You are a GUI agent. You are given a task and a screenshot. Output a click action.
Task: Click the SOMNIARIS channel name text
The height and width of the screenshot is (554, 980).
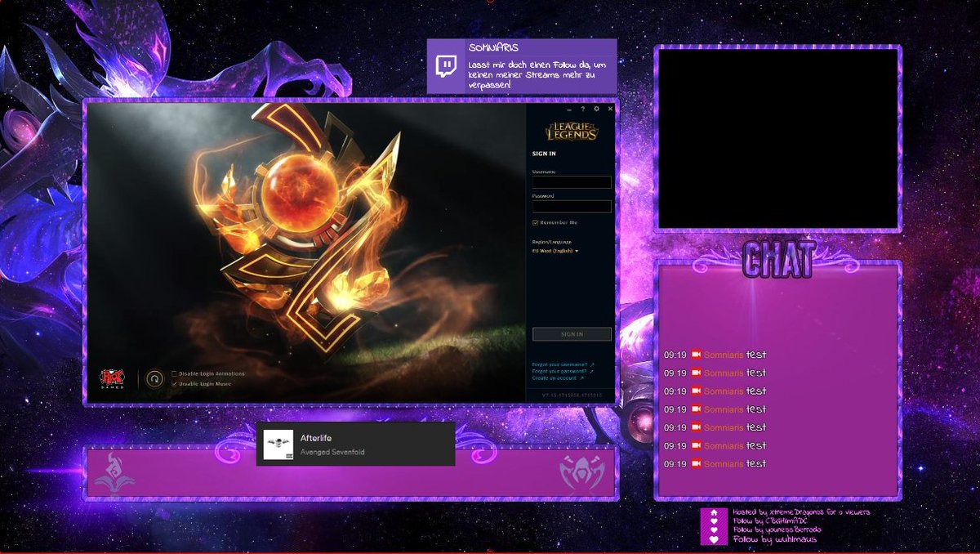point(493,48)
